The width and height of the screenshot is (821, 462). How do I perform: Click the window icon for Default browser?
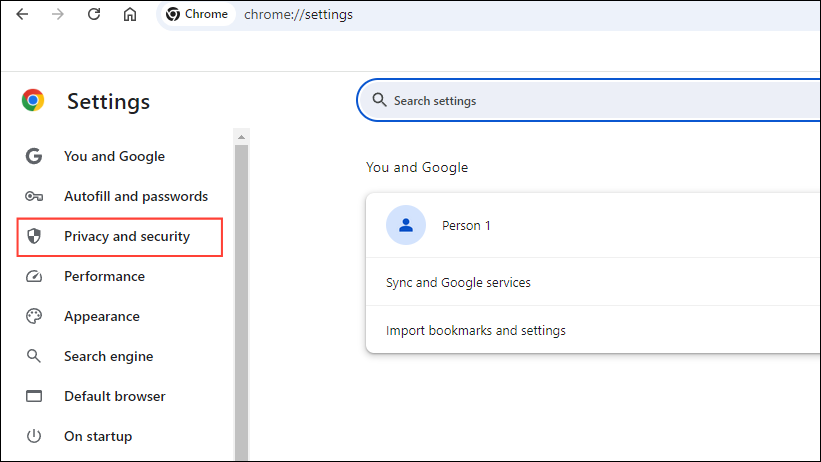(x=34, y=396)
